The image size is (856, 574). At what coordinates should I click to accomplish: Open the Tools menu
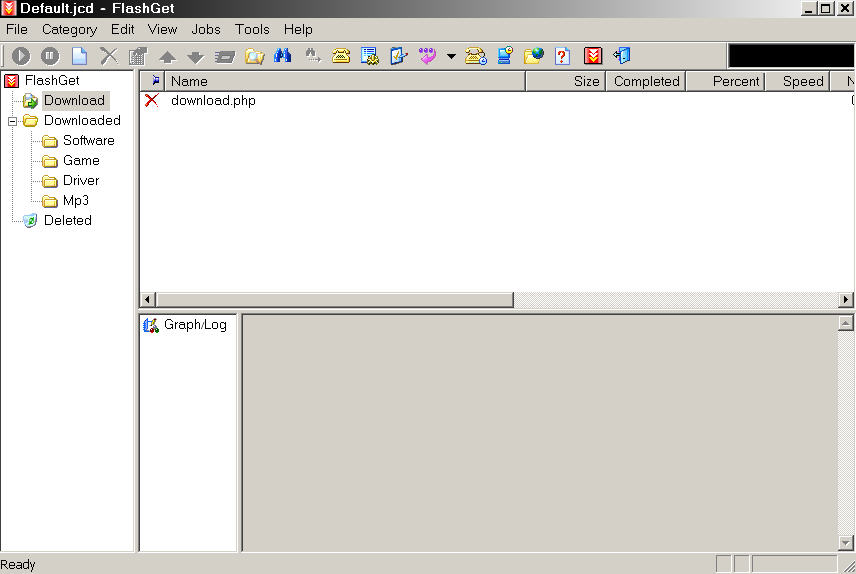point(252,29)
